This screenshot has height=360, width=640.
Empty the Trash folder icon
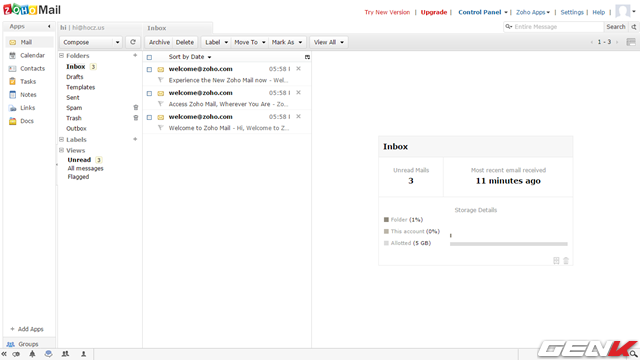coord(136,118)
